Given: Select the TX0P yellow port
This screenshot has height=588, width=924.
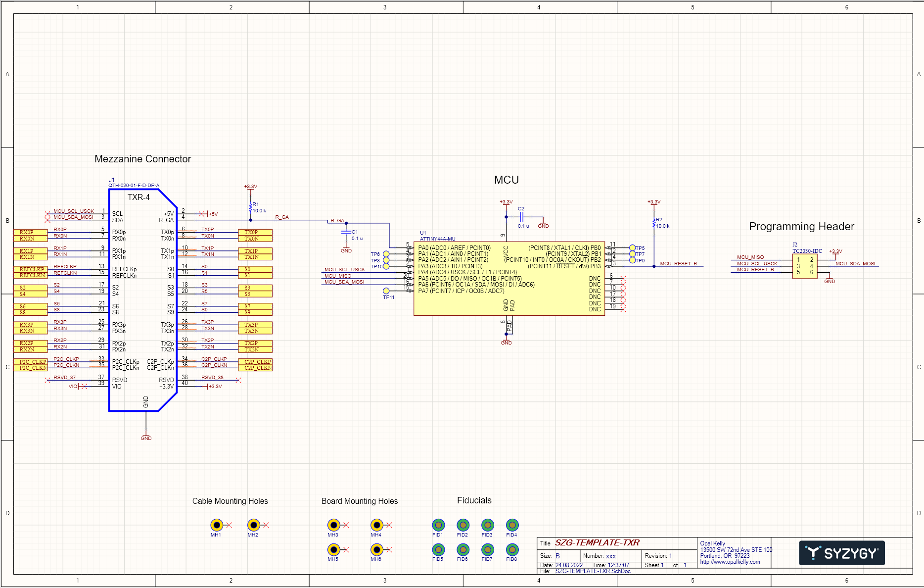Looking at the screenshot, I should coord(255,232).
